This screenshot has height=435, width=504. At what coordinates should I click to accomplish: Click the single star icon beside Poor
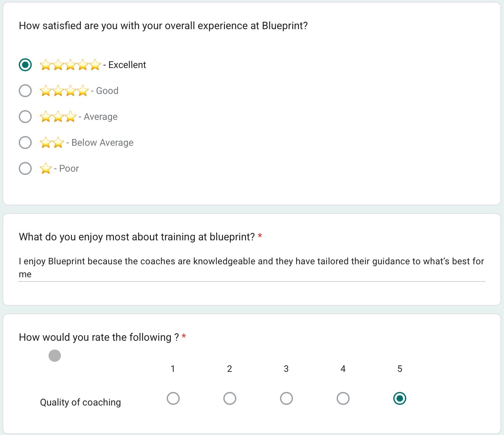(x=46, y=168)
